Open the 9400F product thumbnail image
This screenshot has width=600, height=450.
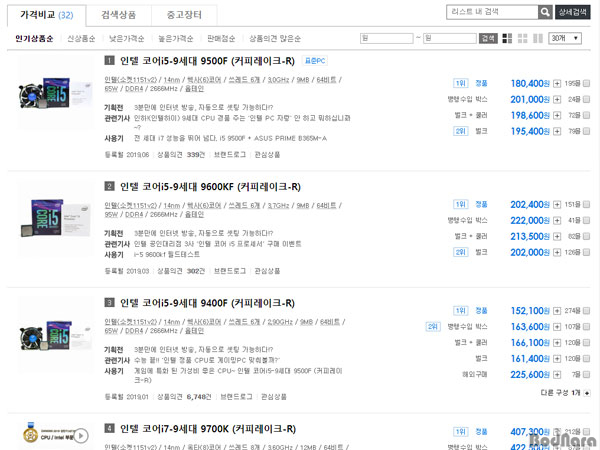(x=55, y=335)
